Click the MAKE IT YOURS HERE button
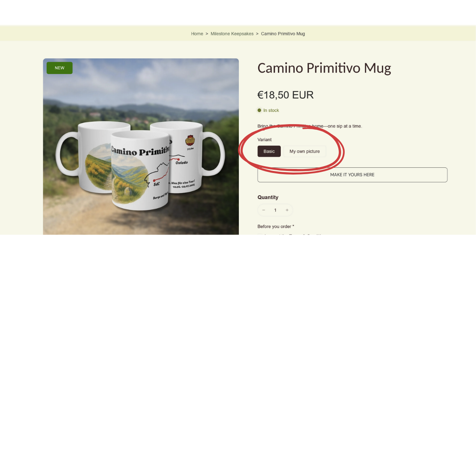The image size is (476, 476). pos(352,175)
